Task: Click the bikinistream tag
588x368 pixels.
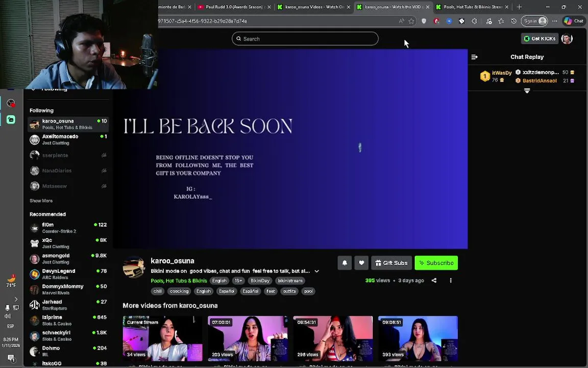Action: click(290, 281)
